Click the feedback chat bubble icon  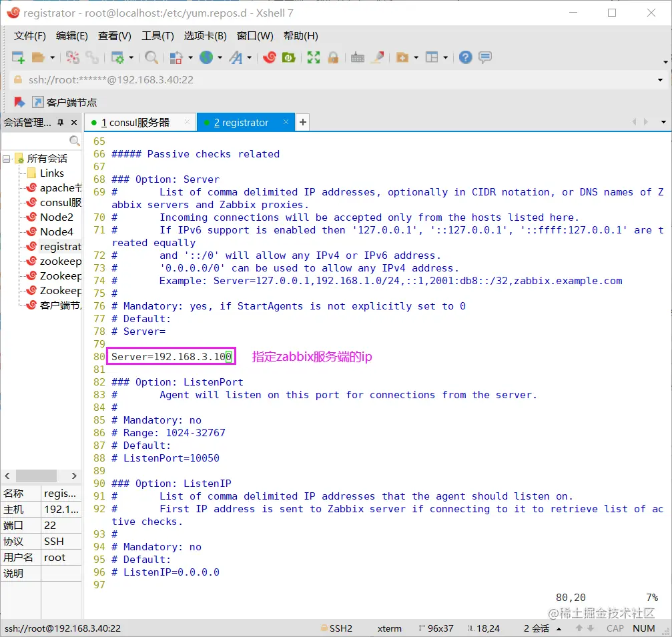[485, 57]
